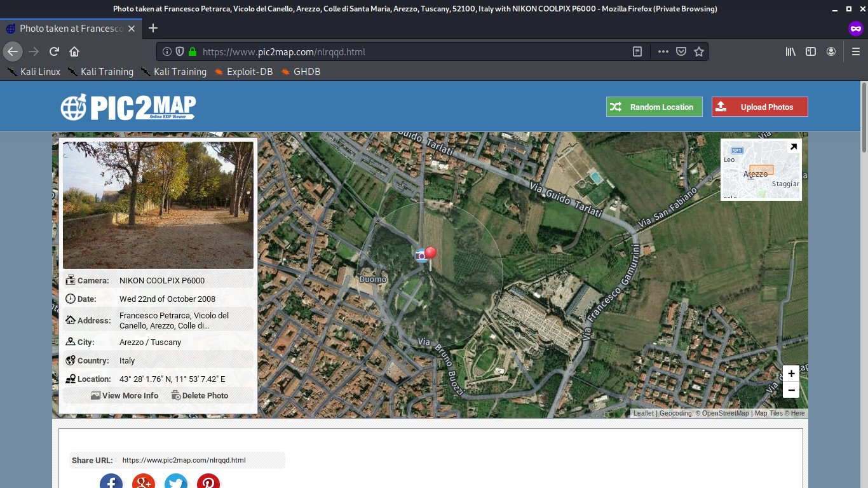868x488 pixels.
Task: Toggle reader view icon in address bar
Action: click(x=637, y=52)
